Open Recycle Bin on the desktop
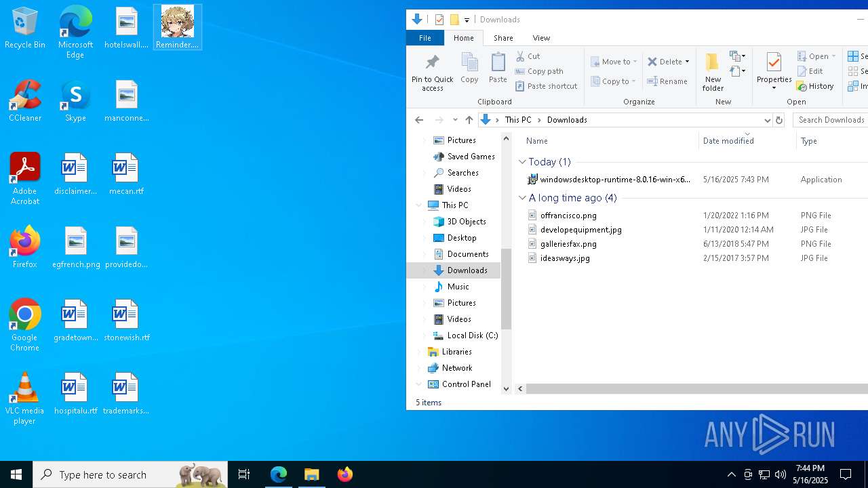The width and height of the screenshot is (868, 488). (x=25, y=28)
